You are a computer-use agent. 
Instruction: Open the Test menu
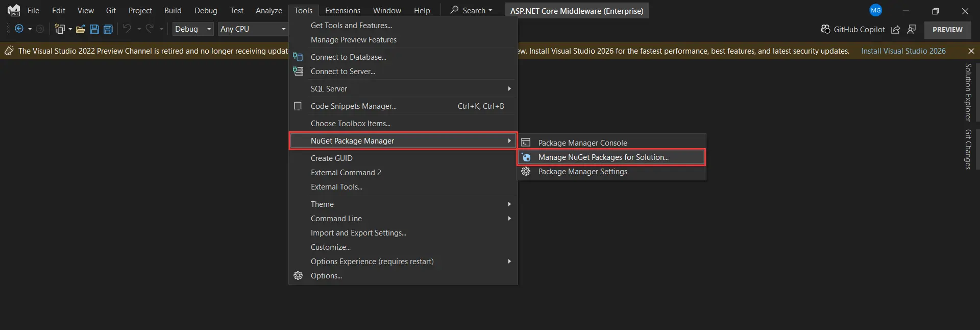(x=237, y=10)
